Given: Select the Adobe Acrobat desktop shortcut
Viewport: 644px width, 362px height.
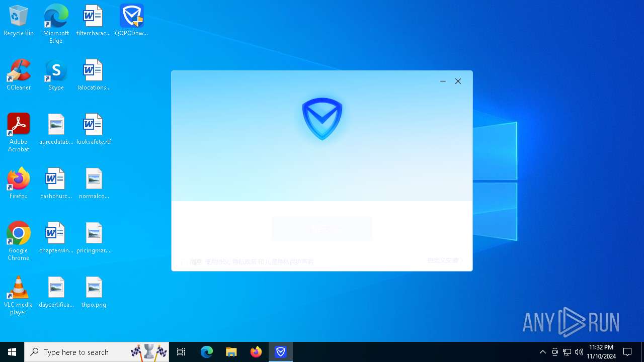Looking at the screenshot, I should click(19, 133).
